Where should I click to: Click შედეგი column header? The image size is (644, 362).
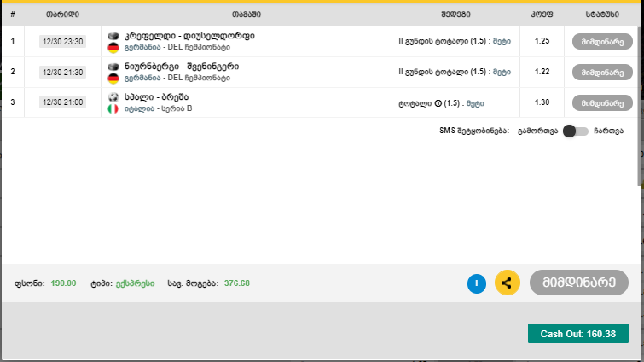tap(455, 15)
